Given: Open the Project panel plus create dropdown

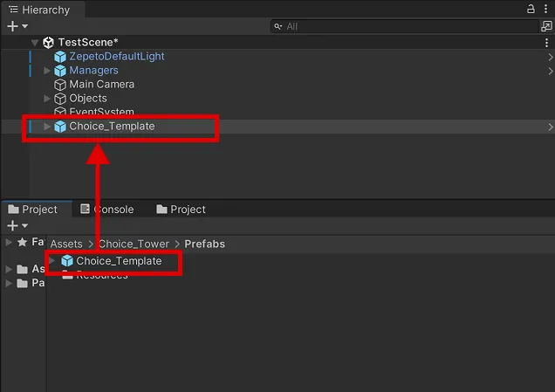Looking at the screenshot, I should point(17,225).
